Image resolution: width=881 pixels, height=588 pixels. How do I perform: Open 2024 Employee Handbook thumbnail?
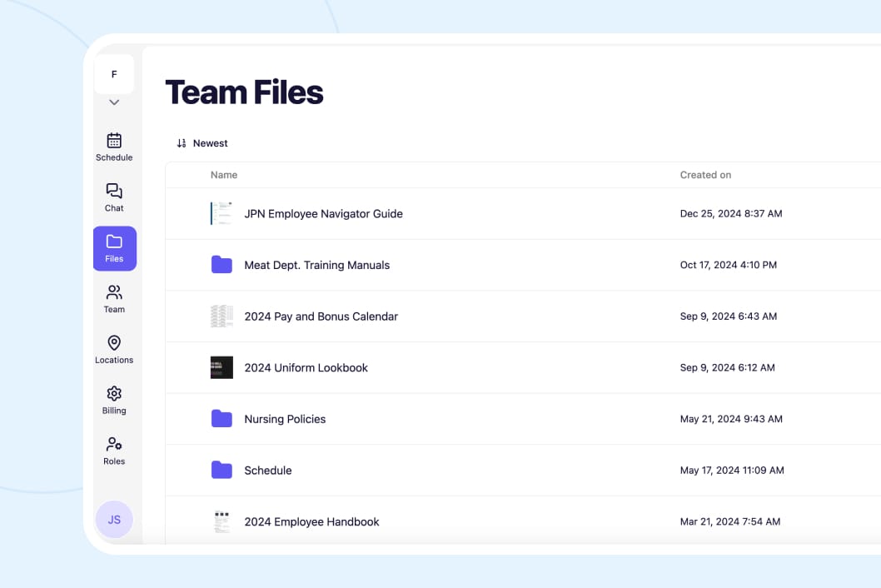(x=221, y=521)
